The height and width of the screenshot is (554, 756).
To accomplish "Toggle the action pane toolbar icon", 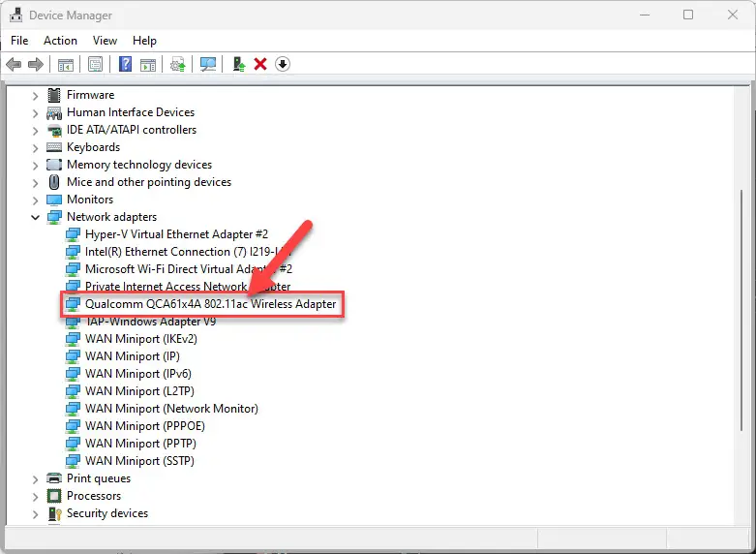I will 148,64.
